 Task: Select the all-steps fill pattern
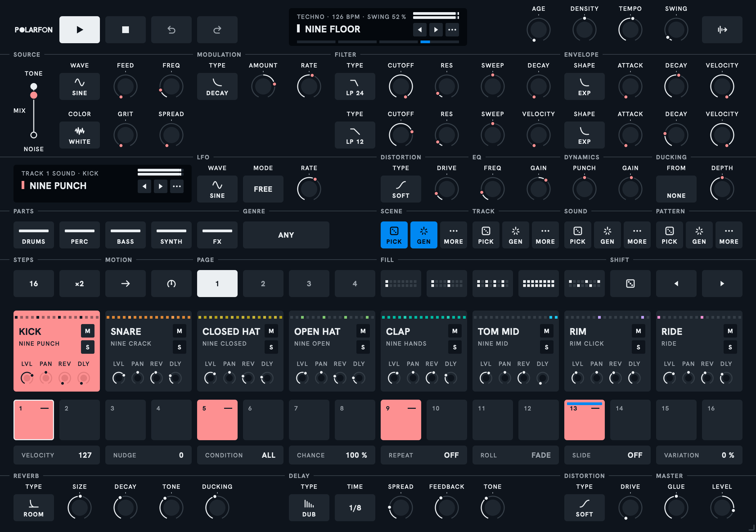(539, 284)
